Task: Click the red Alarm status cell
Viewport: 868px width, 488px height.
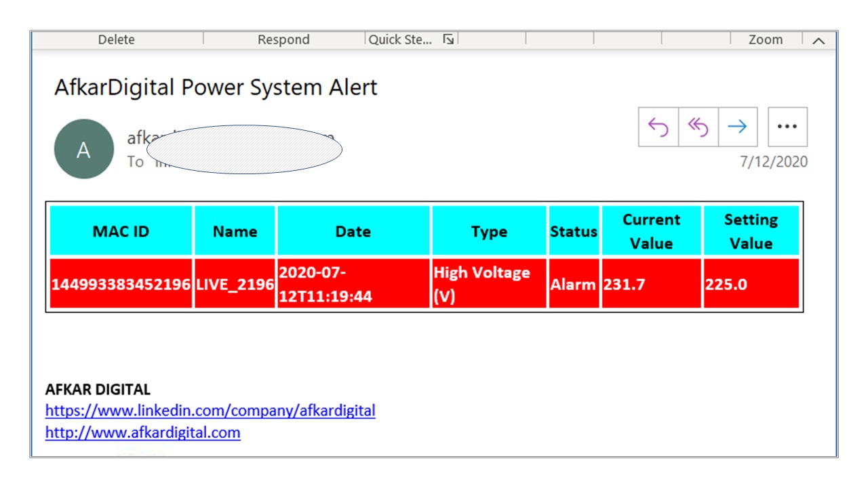Action: [x=573, y=284]
